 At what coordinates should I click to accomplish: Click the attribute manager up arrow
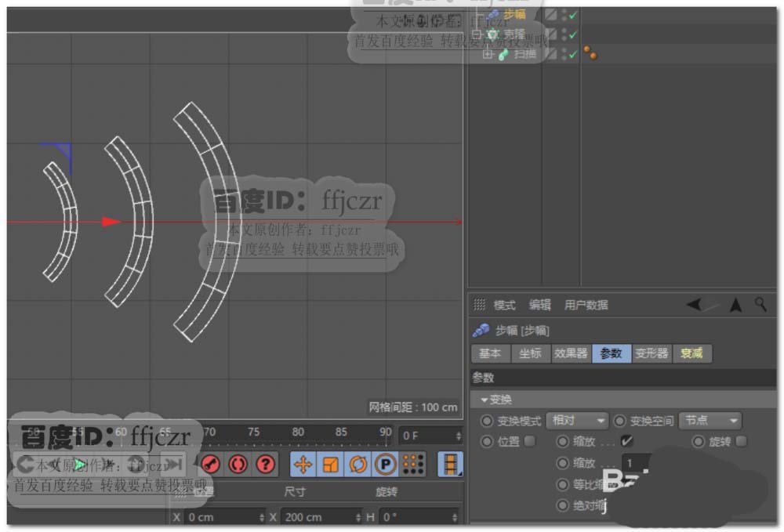pos(736,304)
